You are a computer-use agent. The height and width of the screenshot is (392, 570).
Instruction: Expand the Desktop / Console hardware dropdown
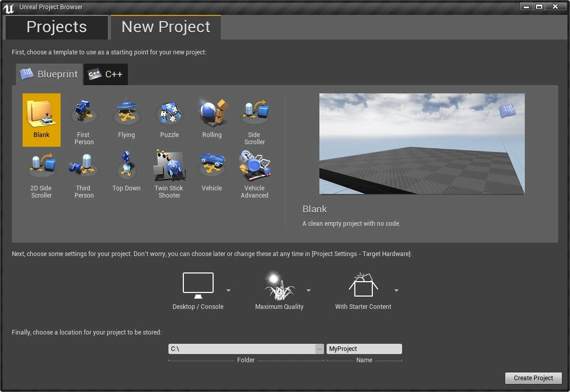click(x=229, y=290)
